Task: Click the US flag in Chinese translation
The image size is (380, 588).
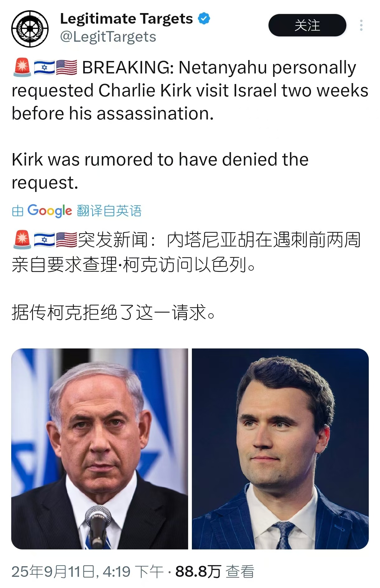Action: [66, 240]
